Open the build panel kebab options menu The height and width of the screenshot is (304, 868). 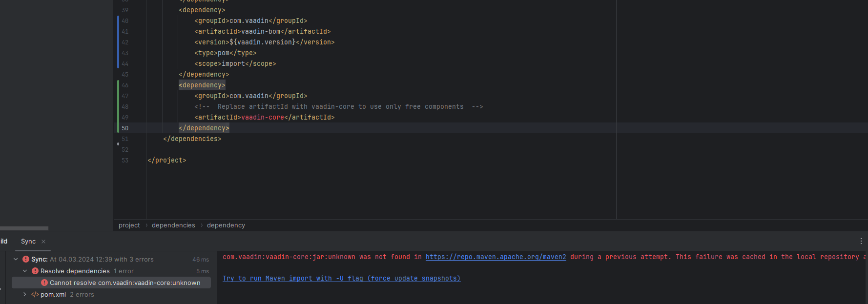point(861,241)
